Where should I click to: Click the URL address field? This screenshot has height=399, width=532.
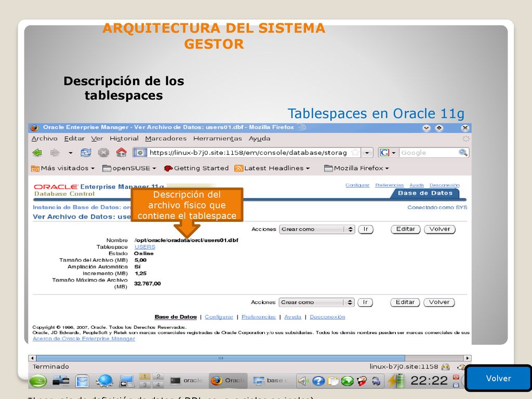(x=248, y=153)
